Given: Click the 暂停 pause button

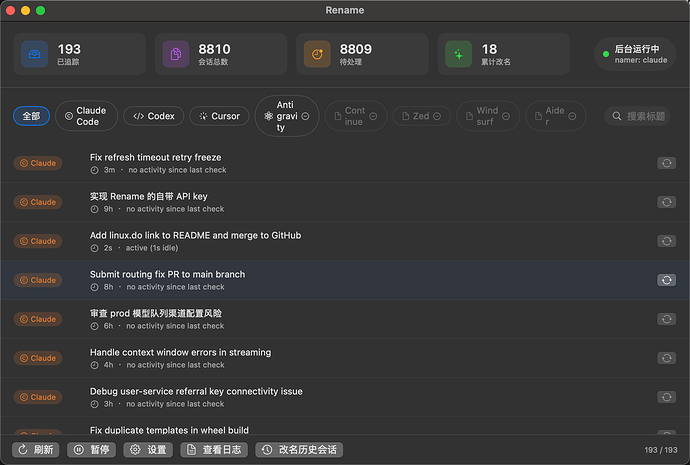Looking at the screenshot, I should coord(92,450).
